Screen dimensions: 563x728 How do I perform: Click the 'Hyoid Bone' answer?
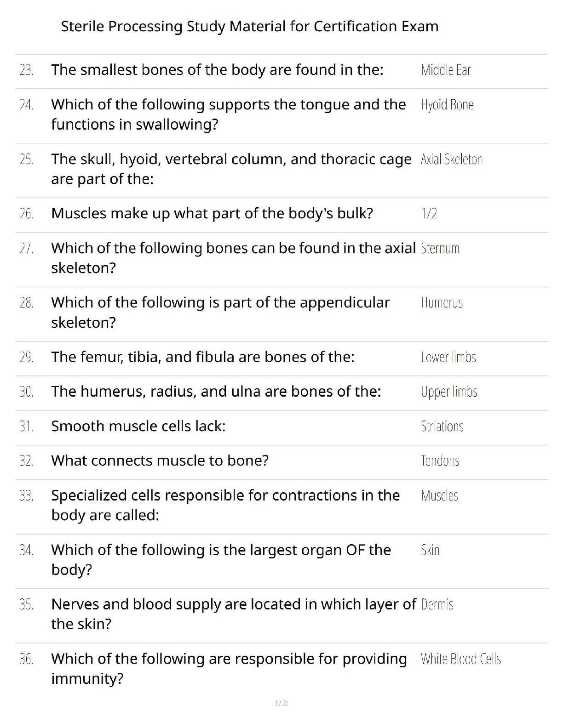(x=447, y=105)
